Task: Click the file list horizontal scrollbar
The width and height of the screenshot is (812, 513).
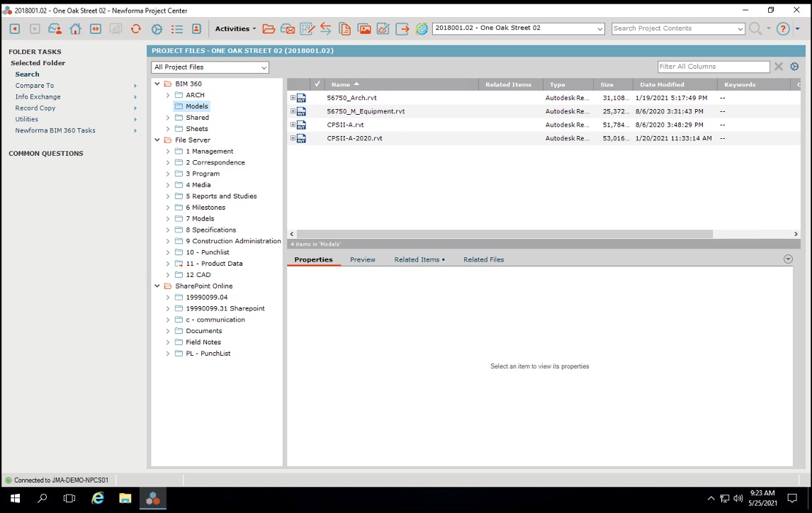Action: click(x=504, y=234)
